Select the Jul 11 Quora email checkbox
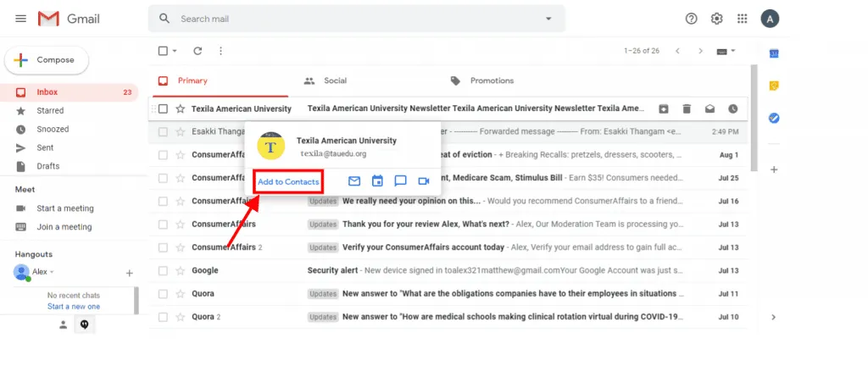This screenshot has width=868, height=366. point(163,294)
